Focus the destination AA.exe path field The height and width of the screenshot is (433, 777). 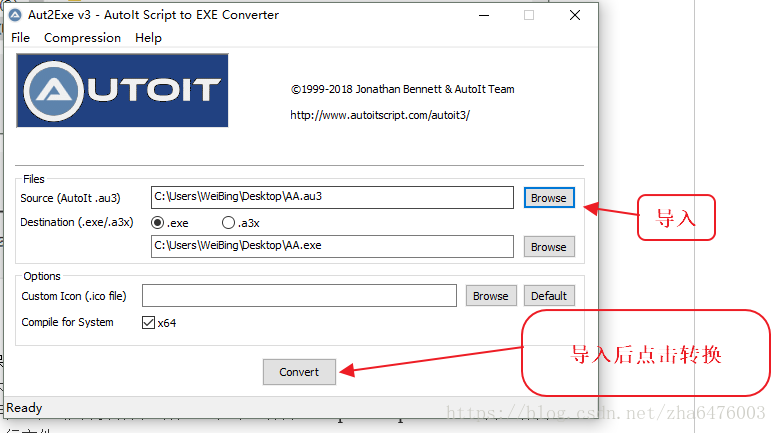pos(332,246)
